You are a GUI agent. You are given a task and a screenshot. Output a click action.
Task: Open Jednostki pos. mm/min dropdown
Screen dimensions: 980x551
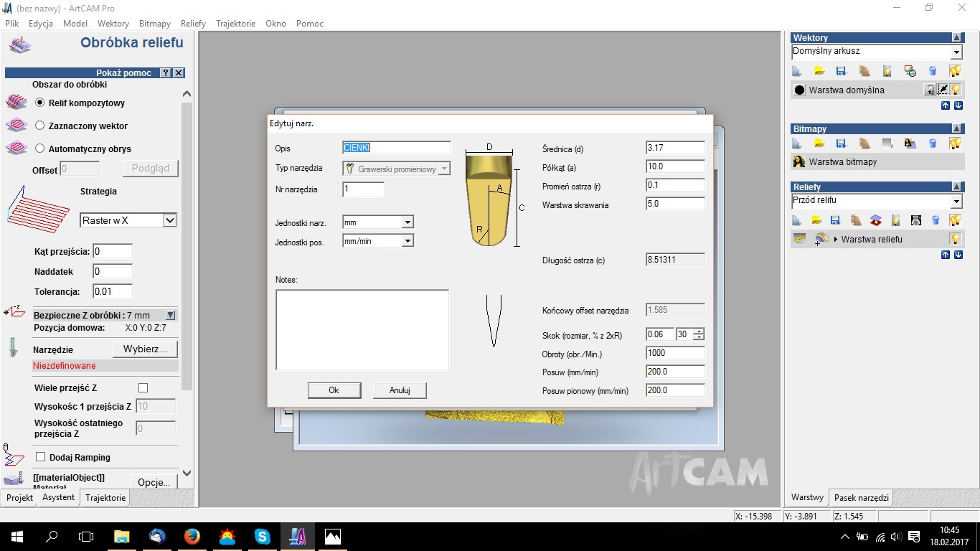tap(407, 241)
